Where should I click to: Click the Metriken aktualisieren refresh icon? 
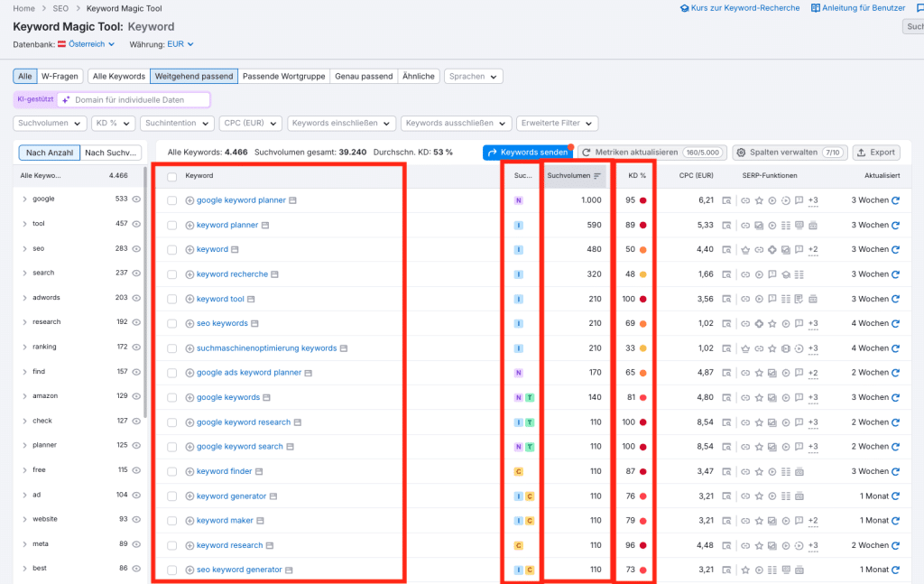tap(586, 152)
